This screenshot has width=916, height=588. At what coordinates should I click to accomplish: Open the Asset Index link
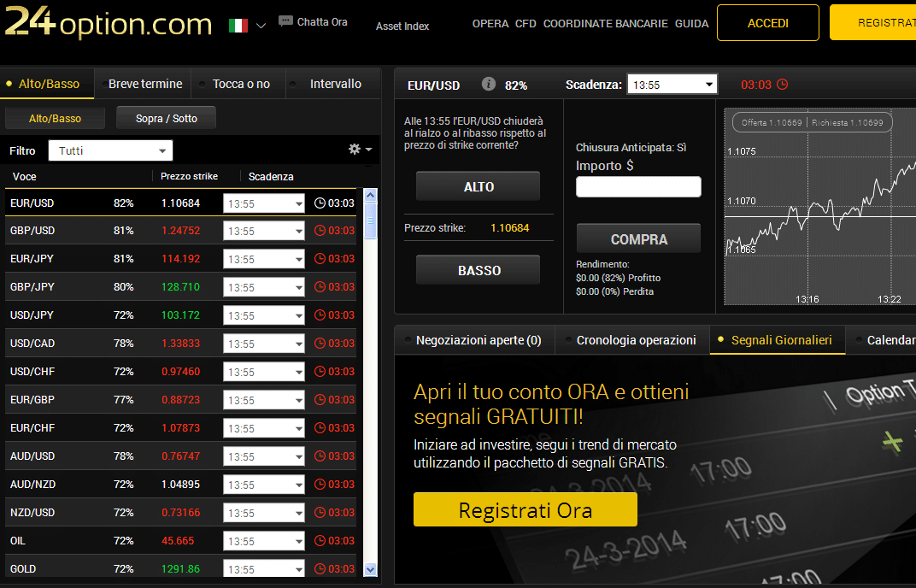(x=402, y=26)
